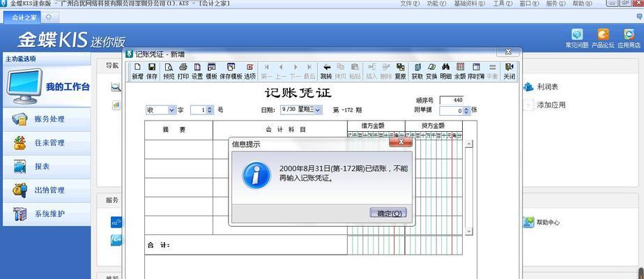Open 序时簿 journal book icon
Viewport: 644px width, 279px height.
(476, 71)
